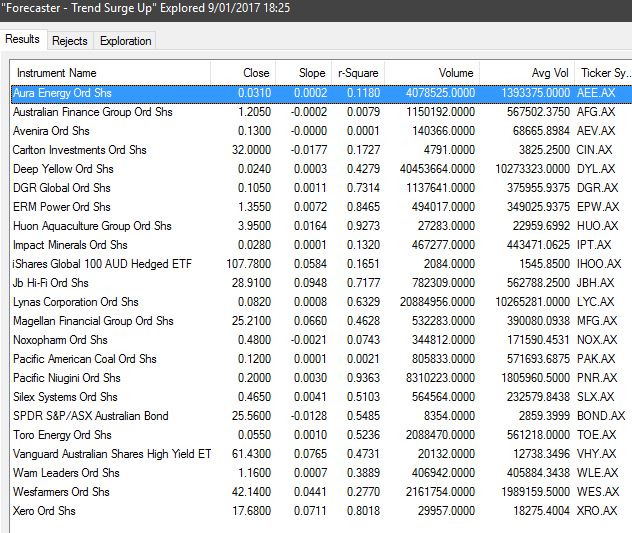Click ticker symbol WES.AX
This screenshot has height=533, width=632.
click(x=598, y=491)
